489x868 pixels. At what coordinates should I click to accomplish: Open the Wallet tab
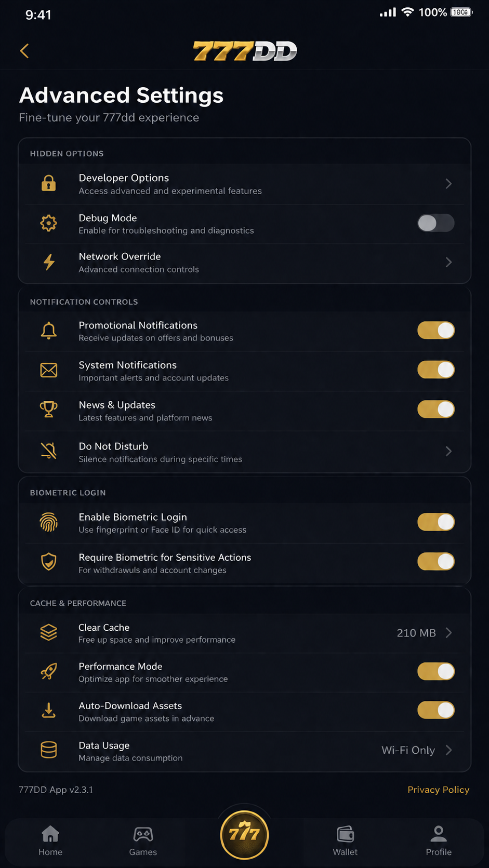coord(345,841)
